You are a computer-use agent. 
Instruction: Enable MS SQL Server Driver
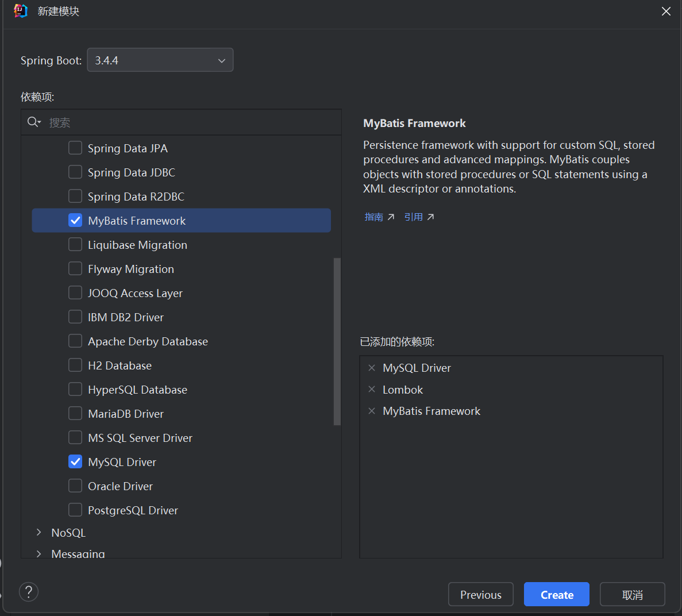75,437
